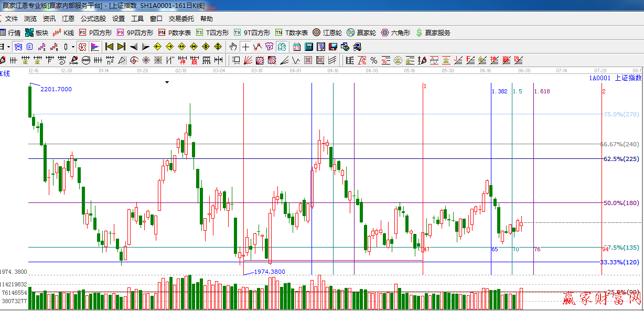Screen dimensions: 644x311
Task: Open the 交易委托 menu
Action: pos(181,19)
